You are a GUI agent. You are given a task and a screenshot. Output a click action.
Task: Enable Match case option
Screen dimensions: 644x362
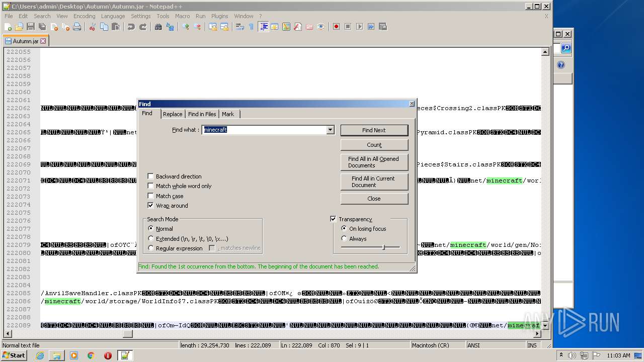[x=150, y=196]
